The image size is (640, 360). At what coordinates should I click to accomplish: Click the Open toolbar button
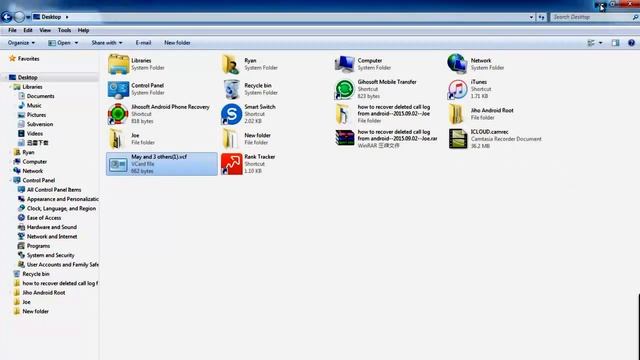[60, 43]
